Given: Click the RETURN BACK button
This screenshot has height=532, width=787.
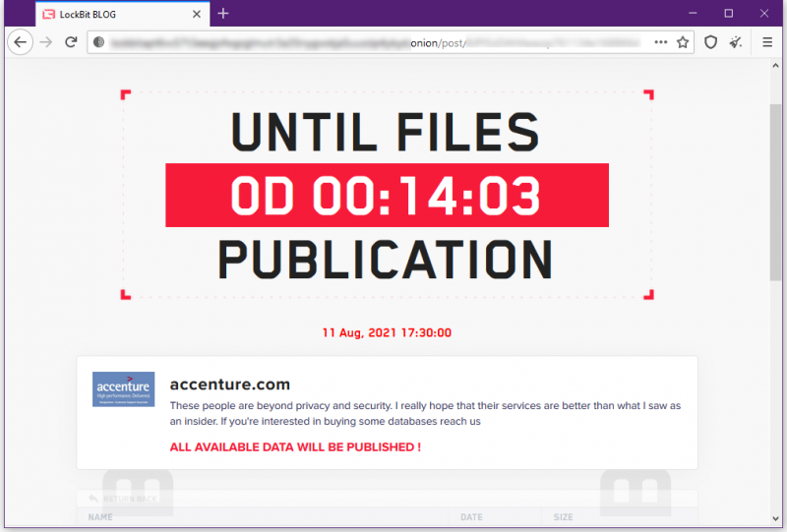Looking at the screenshot, I should [123, 499].
